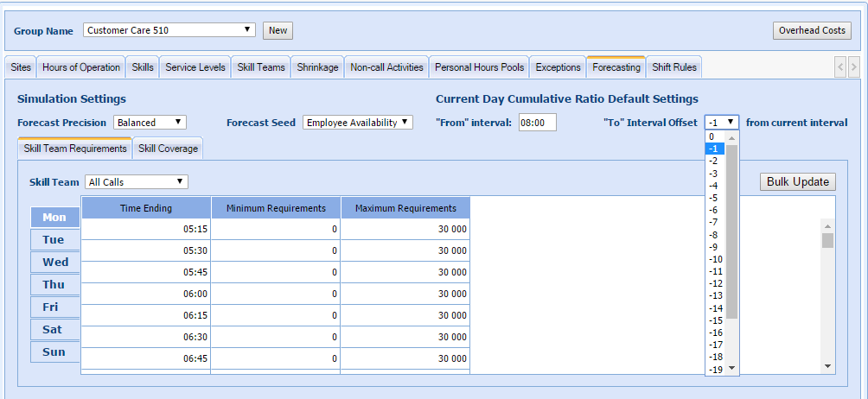Click the New group button
Image resolution: width=868 pixels, height=399 pixels.
(278, 30)
